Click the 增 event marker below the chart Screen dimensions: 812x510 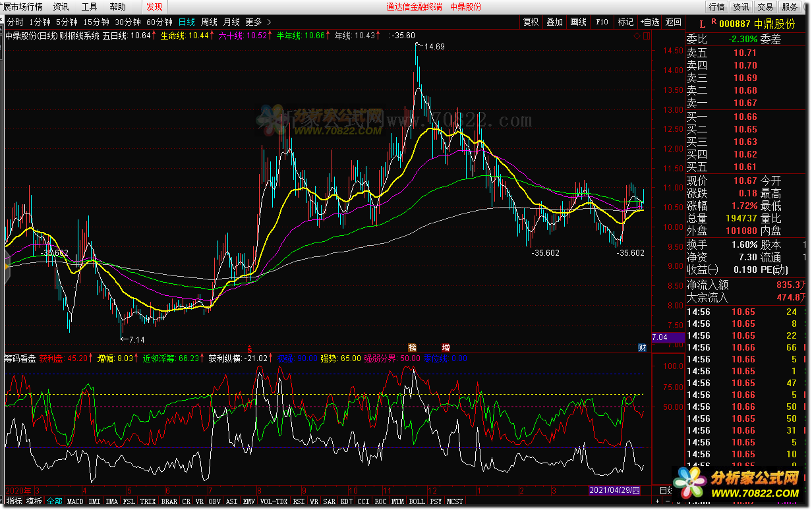click(x=446, y=348)
